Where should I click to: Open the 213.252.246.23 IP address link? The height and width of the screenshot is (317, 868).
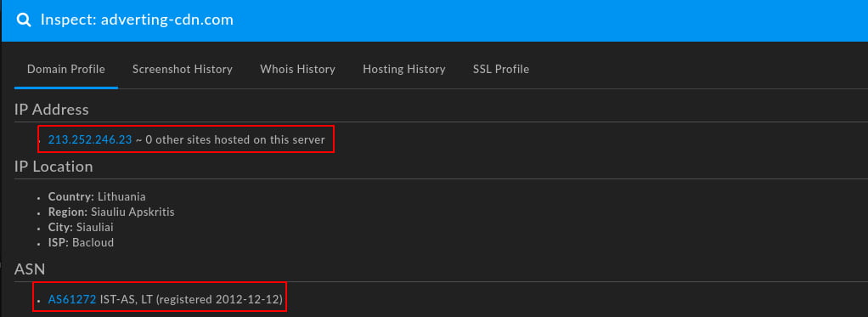coord(90,139)
